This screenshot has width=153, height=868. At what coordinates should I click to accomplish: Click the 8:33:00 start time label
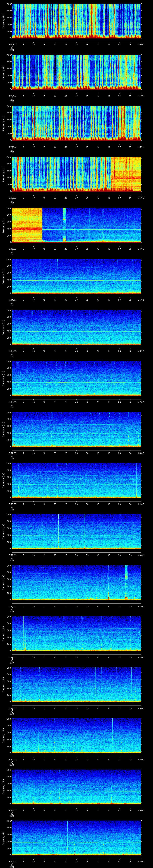12,249
